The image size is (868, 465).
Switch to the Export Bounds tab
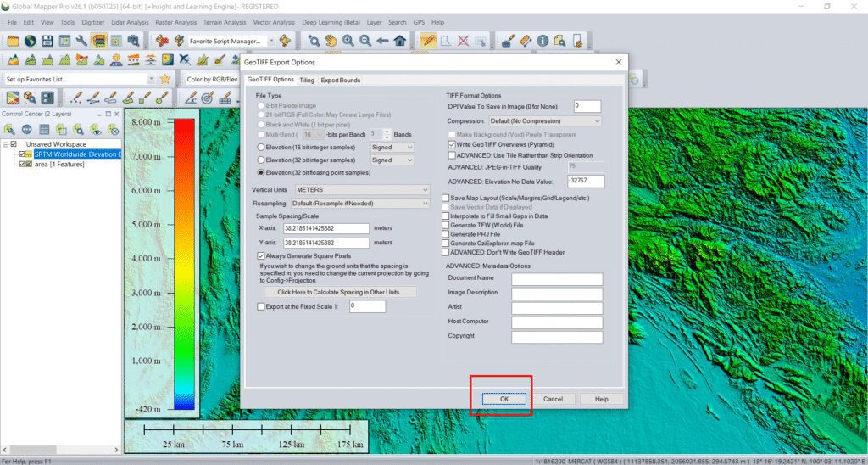click(341, 81)
